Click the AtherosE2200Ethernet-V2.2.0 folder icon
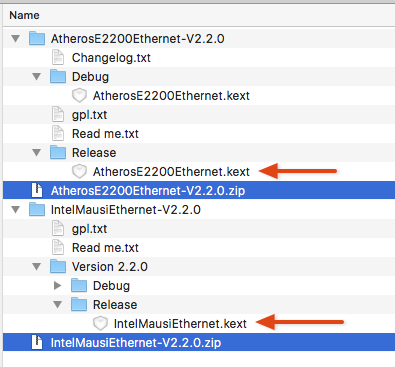 point(37,39)
